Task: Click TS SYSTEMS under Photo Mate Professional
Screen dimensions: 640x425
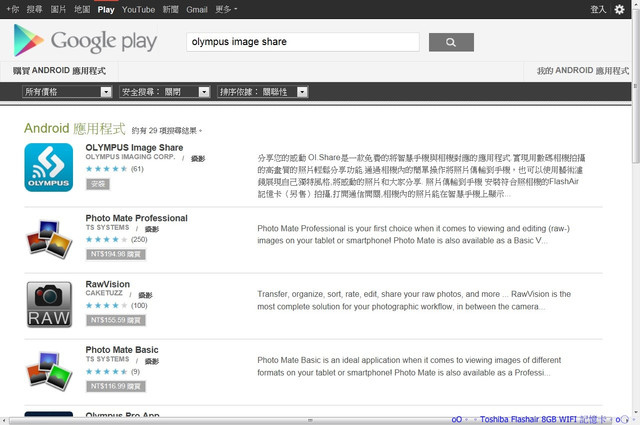Action: point(107,227)
